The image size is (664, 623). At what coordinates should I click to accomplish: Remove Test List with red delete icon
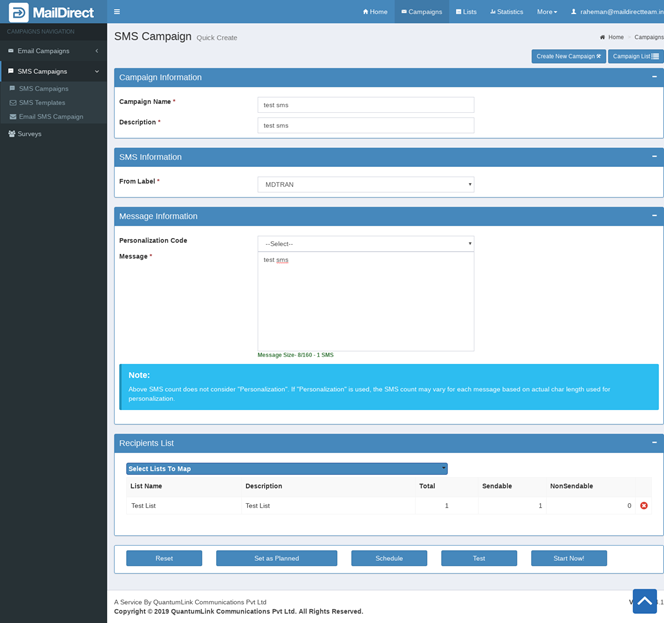tap(643, 506)
